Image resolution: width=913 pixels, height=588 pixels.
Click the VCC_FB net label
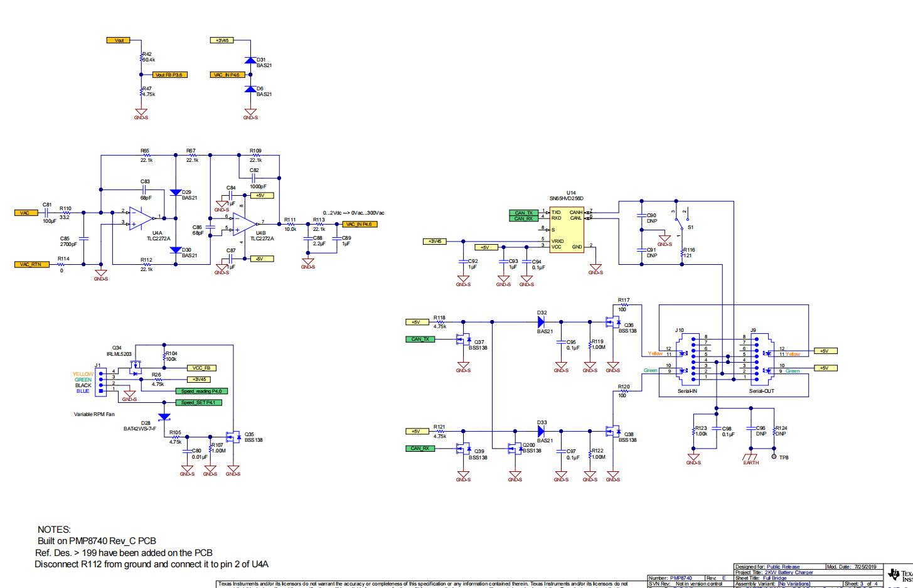(201, 368)
